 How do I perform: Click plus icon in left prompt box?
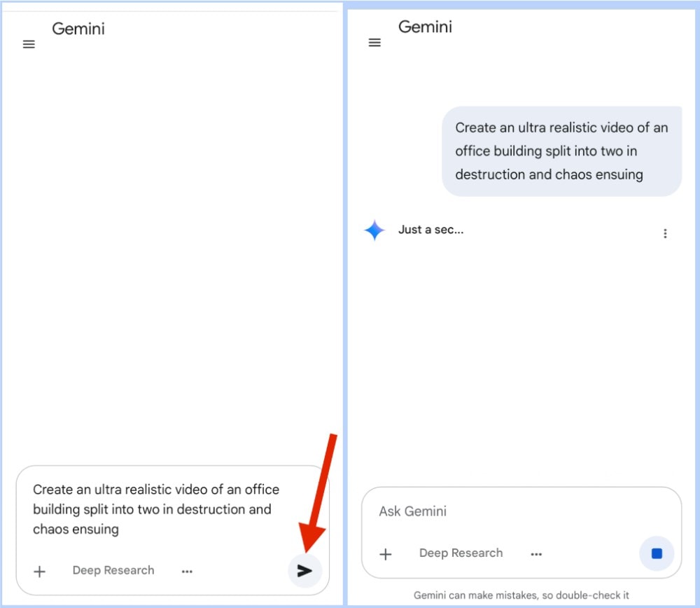pos(40,572)
